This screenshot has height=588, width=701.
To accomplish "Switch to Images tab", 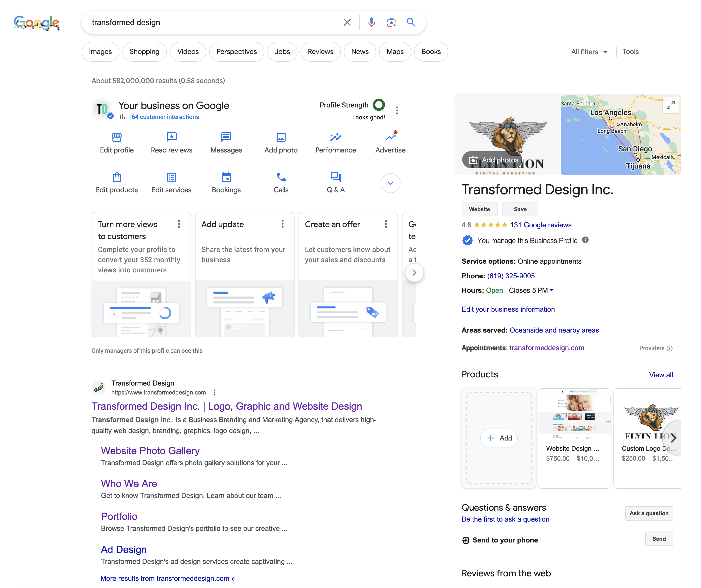I will [x=100, y=52].
